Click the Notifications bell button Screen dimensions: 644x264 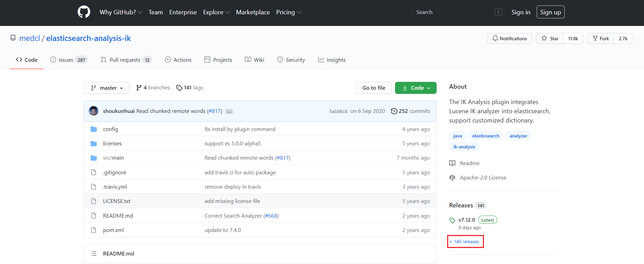click(x=509, y=39)
